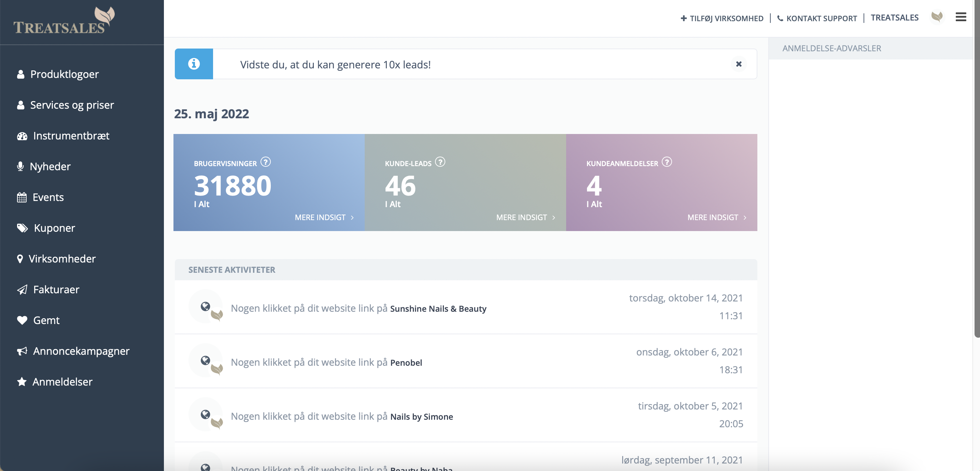Click the Treatsales leaf avatar icon
The height and width of the screenshot is (471, 980).
937,17
